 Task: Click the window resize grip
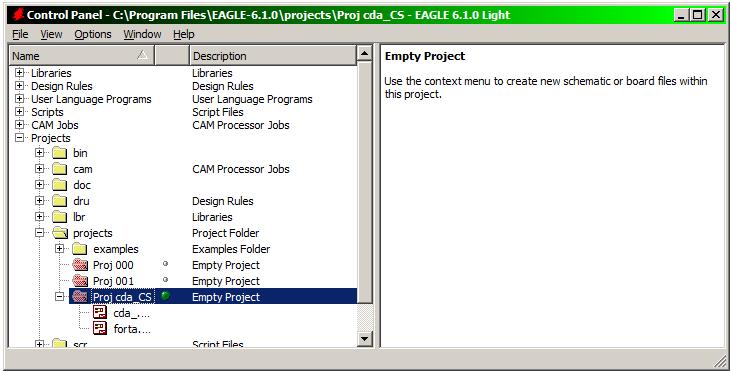[x=720, y=361]
